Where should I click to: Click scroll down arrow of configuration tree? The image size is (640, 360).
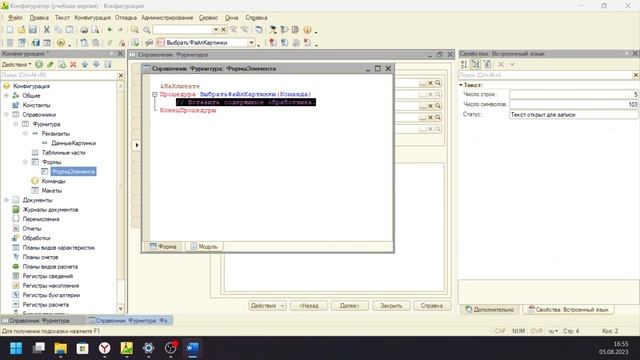[x=120, y=309]
